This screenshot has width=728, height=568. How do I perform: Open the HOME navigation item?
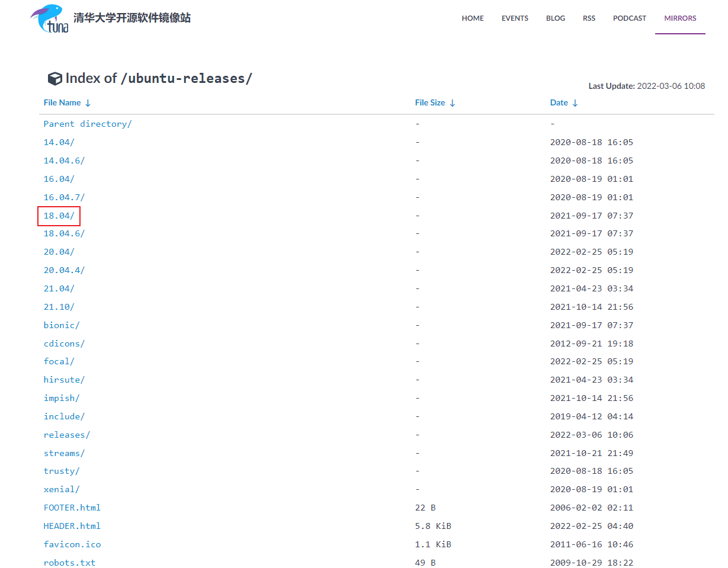click(x=473, y=18)
